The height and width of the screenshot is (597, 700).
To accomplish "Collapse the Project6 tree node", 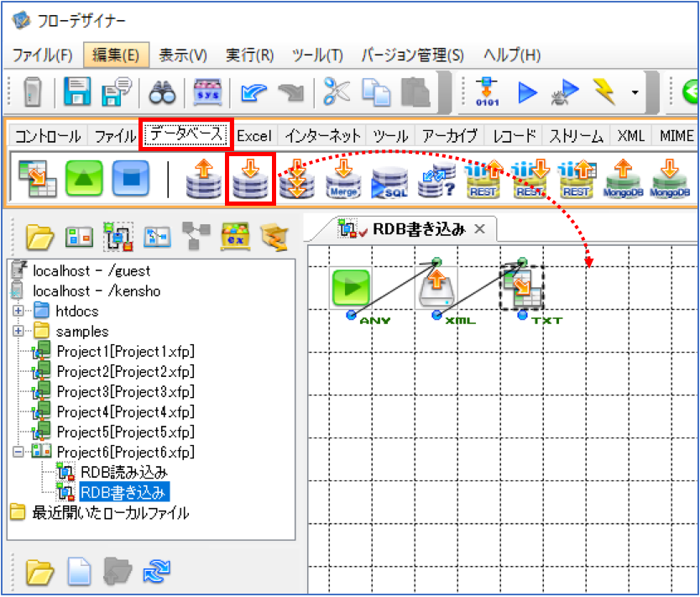I will [18, 452].
